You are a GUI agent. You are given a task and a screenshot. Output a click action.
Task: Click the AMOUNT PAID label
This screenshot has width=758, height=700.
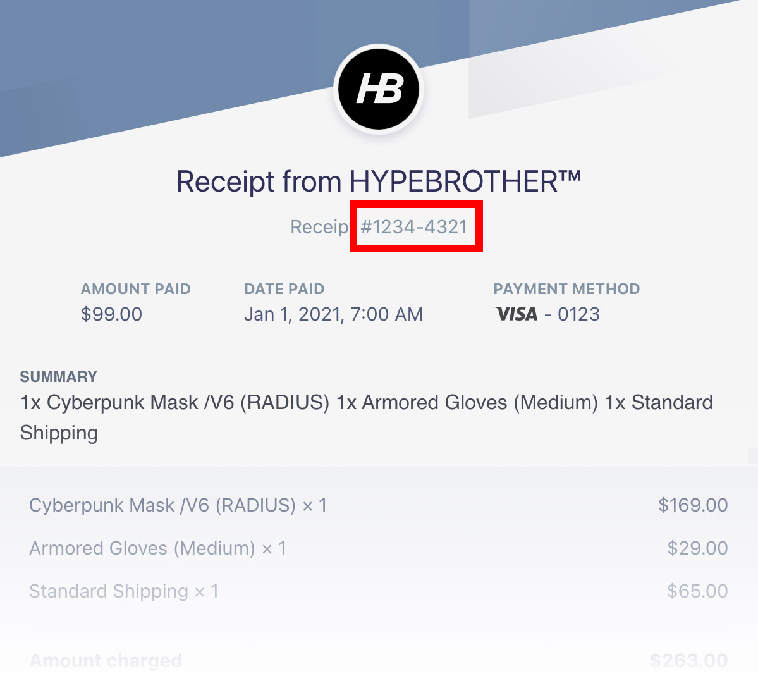tap(136, 289)
